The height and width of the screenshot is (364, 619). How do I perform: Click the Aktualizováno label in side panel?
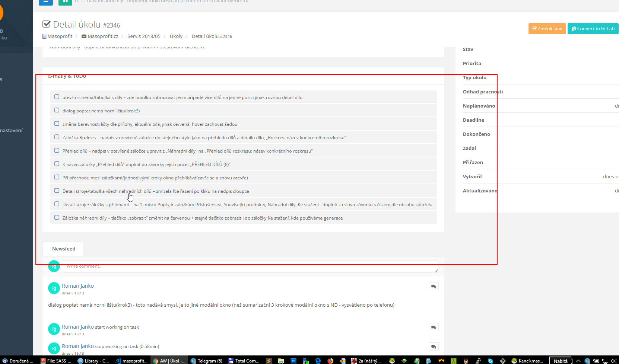(x=480, y=191)
